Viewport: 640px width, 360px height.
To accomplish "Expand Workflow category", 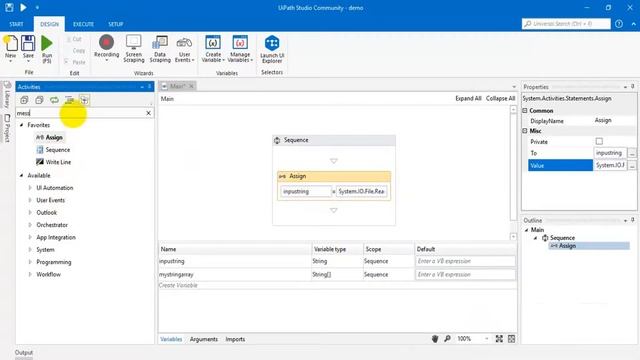I will (30, 274).
